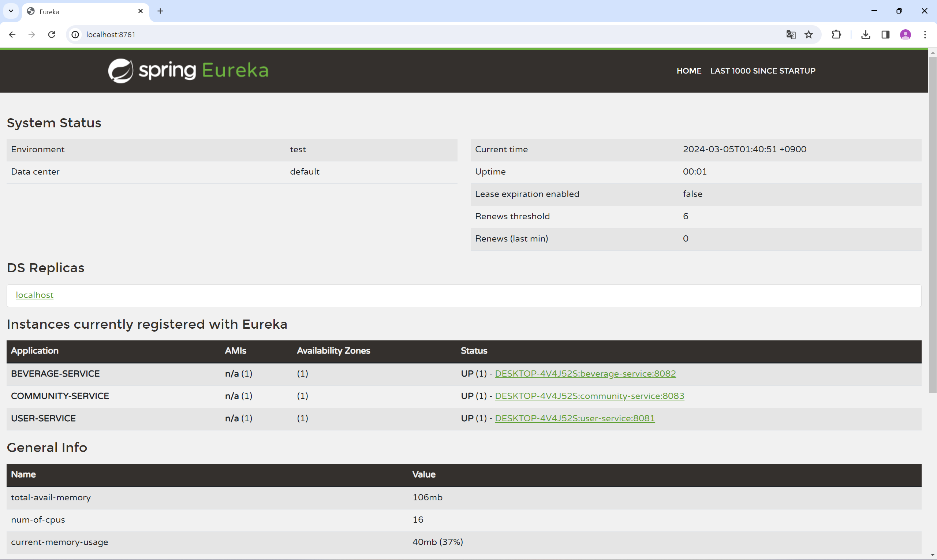Viewport: 937px width, 560px height.
Task: Open LAST 1000 SINCE STARTUP page
Action: point(763,71)
